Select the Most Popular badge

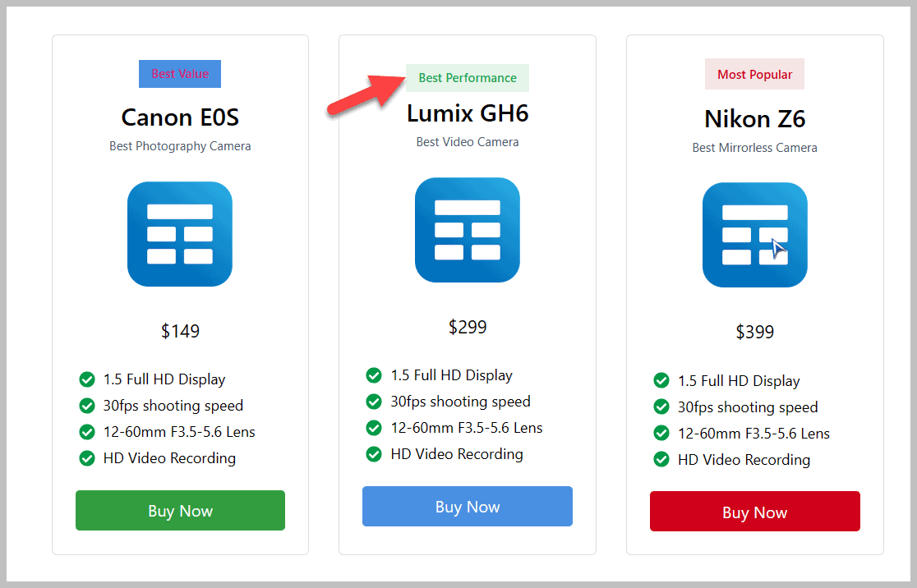tap(754, 74)
